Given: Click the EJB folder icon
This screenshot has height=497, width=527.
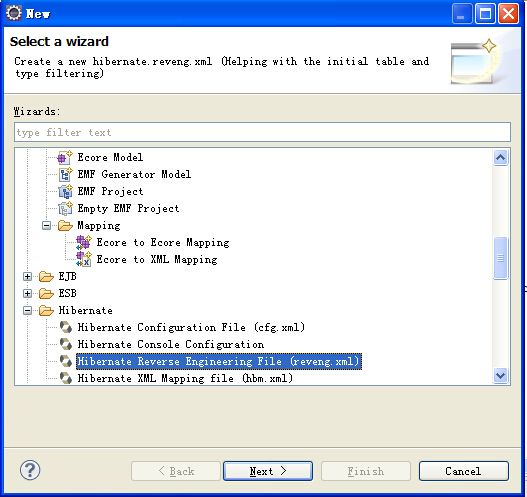Looking at the screenshot, I should [x=46, y=277].
